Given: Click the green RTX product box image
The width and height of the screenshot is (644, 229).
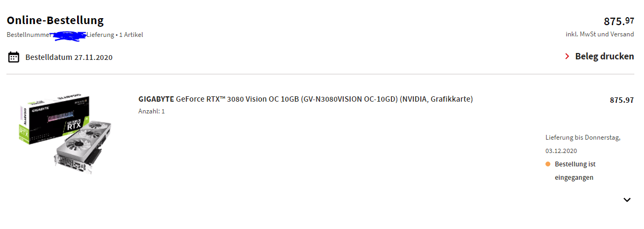Looking at the screenshot, I should click(x=54, y=123).
